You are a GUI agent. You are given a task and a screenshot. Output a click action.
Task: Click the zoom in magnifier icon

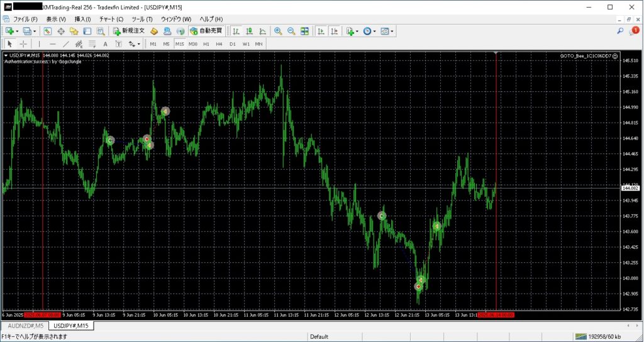tap(278, 31)
